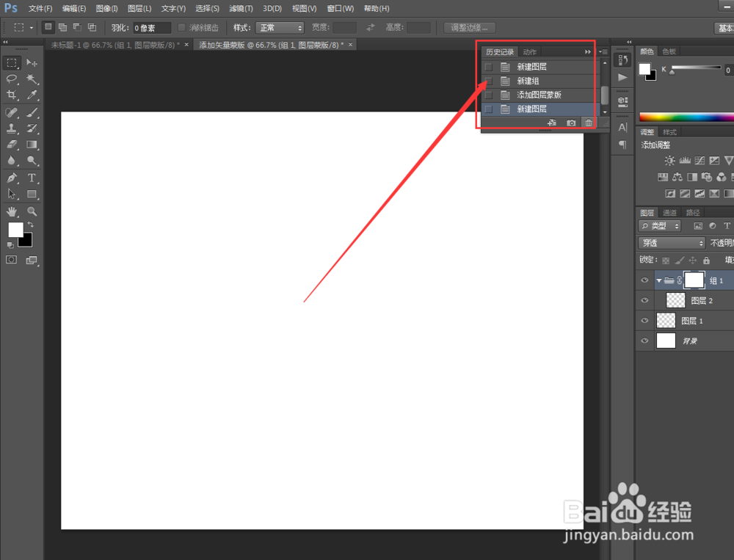Switch to 未标题-1 document tab

115,45
